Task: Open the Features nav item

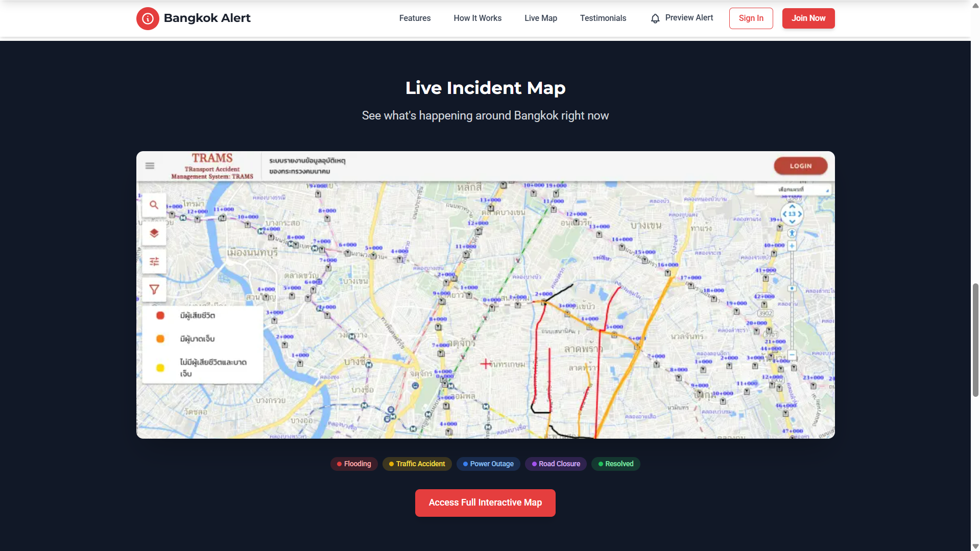Action: 415,18
